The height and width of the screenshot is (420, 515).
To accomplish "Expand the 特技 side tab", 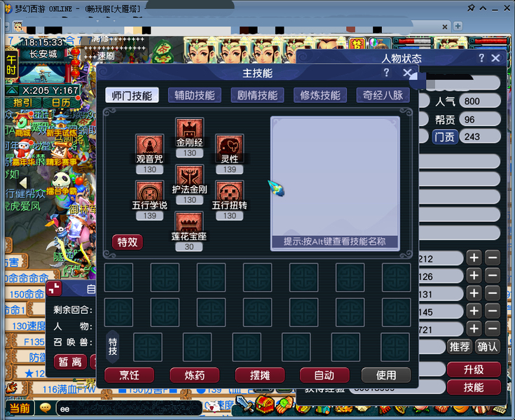I will 113,346.
